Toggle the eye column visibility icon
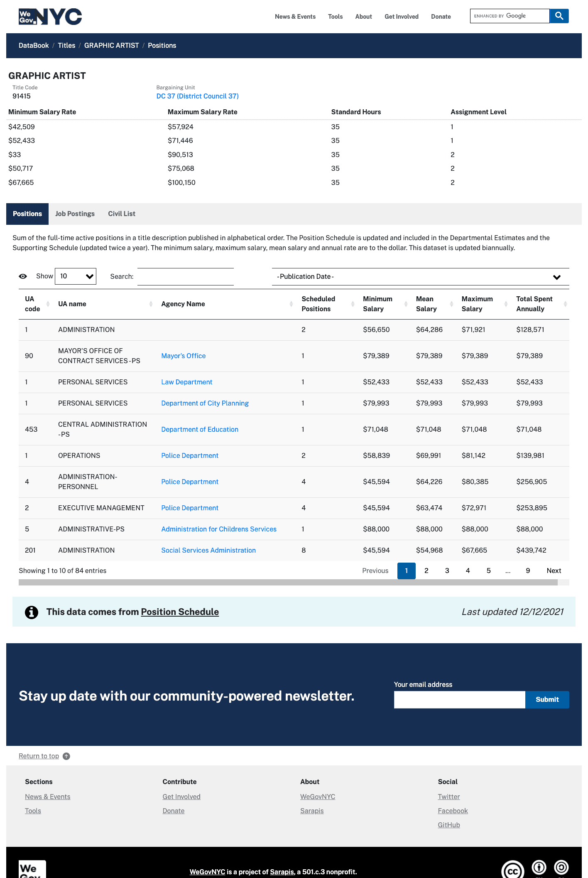 [23, 276]
